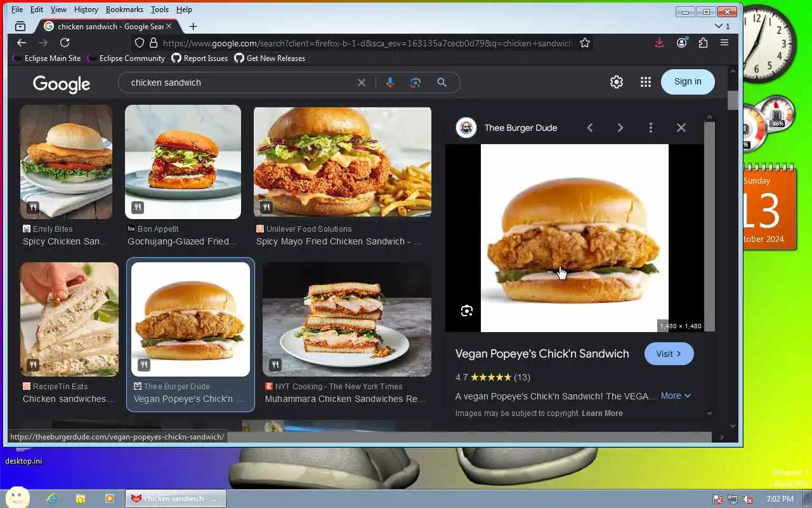This screenshot has width=812, height=508.
Task: Select RecipeTin Eats chicken sandwiches thumbnail
Action: [x=69, y=319]
